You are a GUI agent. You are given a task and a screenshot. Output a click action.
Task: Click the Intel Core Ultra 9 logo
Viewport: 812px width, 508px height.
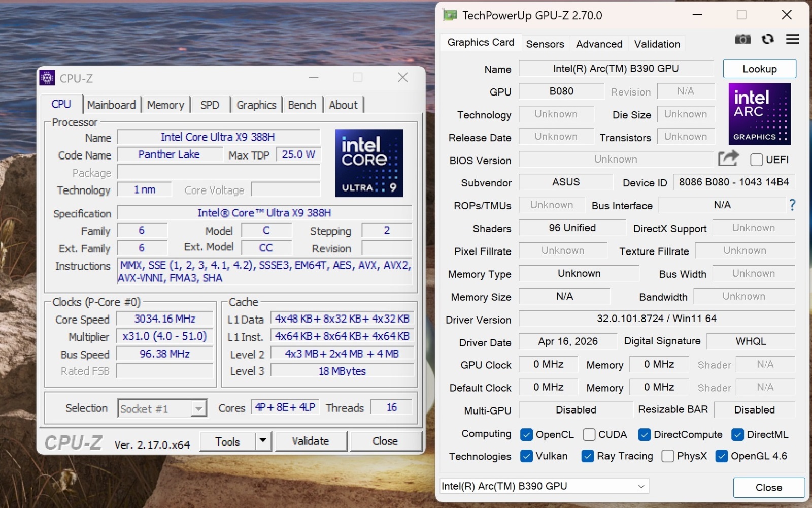pyautogui.click(x=369, y=163)
